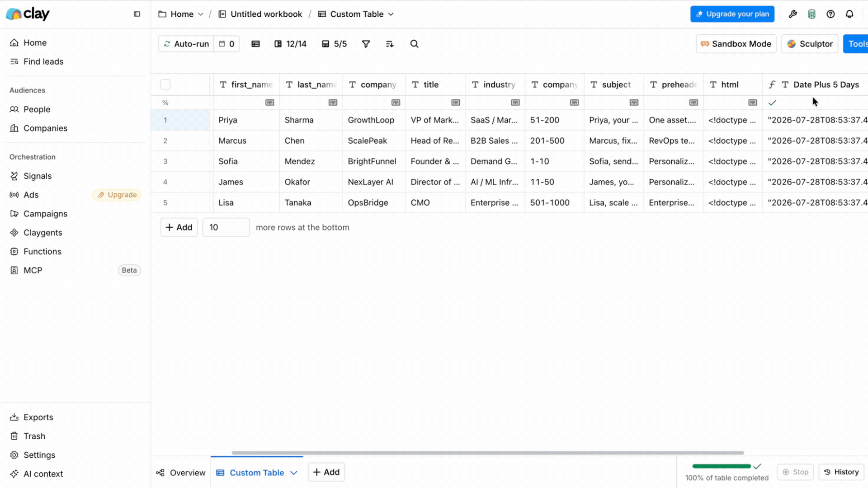Viewport: 868px width, 488px height.
Task: Expand the Custom Table tab chevron
Action: [x=294, y=473]
